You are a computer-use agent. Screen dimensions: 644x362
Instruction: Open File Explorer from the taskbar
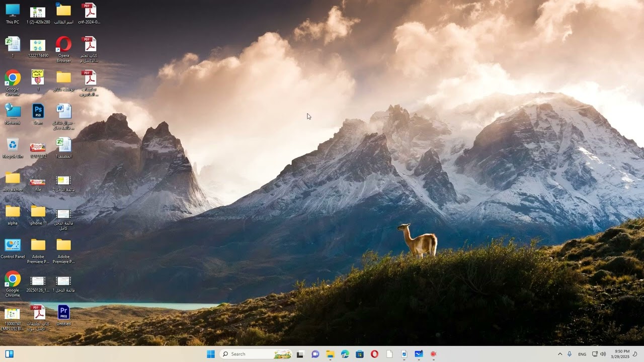pos(330,354)
